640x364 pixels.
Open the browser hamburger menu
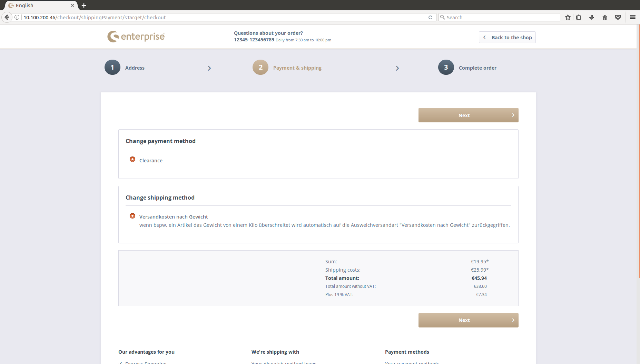(633, 17)
